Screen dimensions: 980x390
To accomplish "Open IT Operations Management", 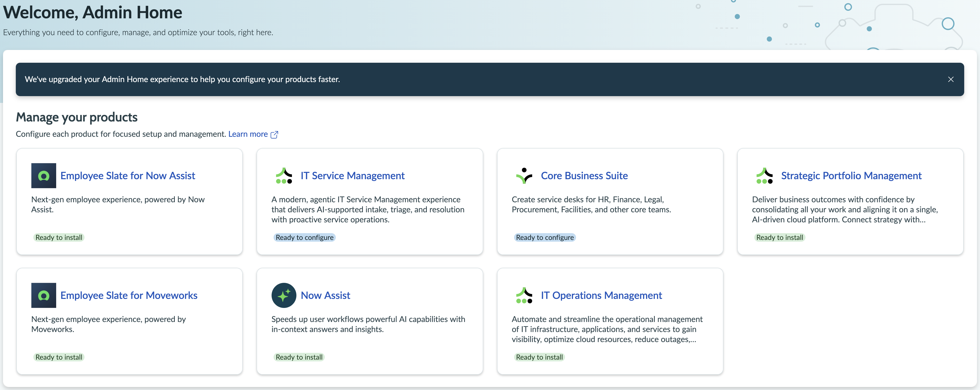I will click(x=602, y=295).
